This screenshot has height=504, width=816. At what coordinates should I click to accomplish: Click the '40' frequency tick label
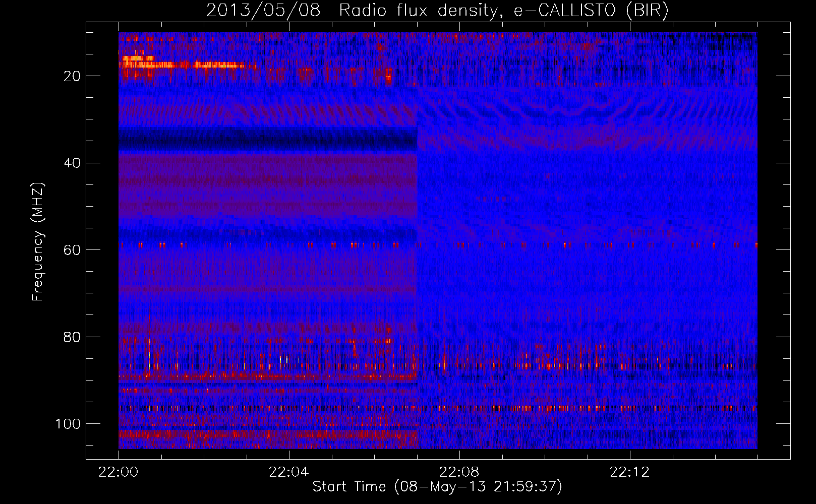tap(73, 163)
